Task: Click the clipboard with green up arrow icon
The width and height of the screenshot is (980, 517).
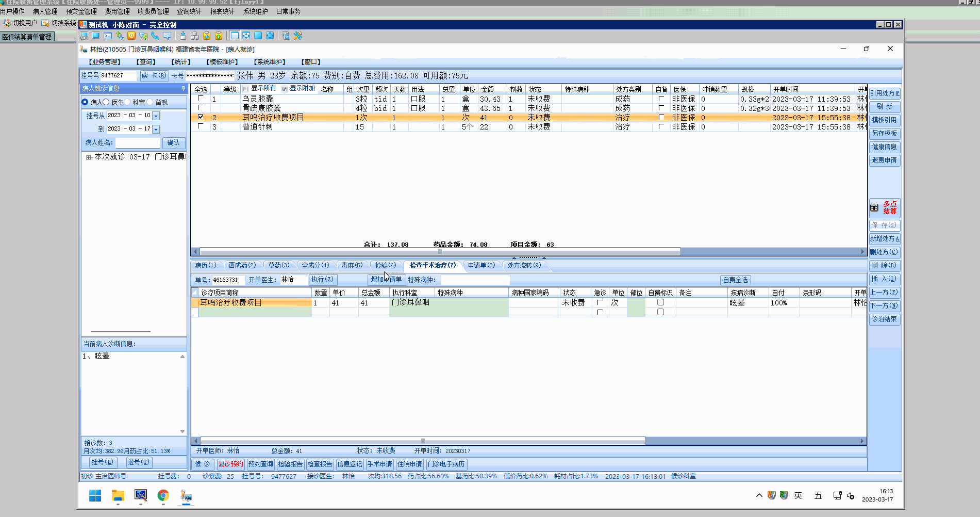Action: point(219,36)
